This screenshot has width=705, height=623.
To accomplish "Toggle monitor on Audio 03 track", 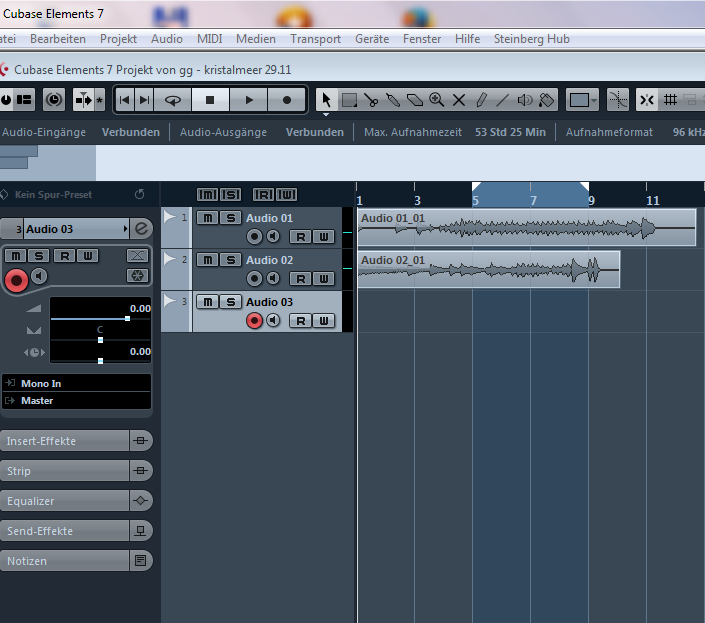I will coord(273,320).
